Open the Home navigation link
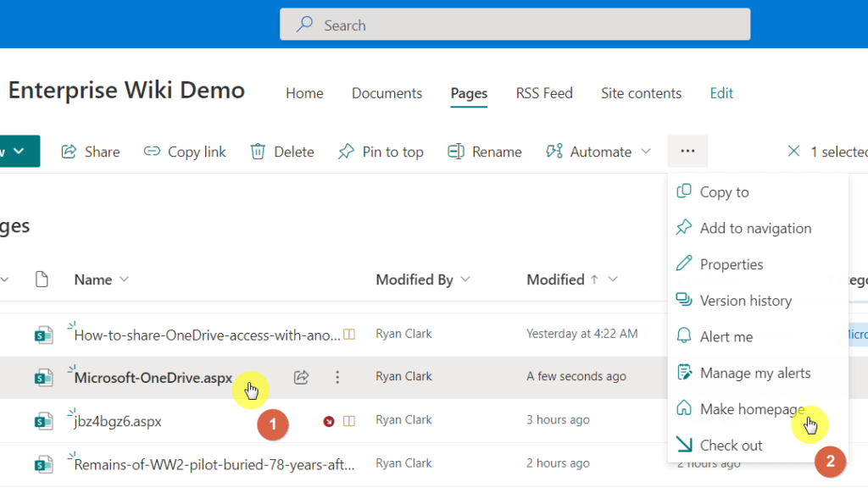The height and width of the screenshot is (493, 868). tap(304, 93)
